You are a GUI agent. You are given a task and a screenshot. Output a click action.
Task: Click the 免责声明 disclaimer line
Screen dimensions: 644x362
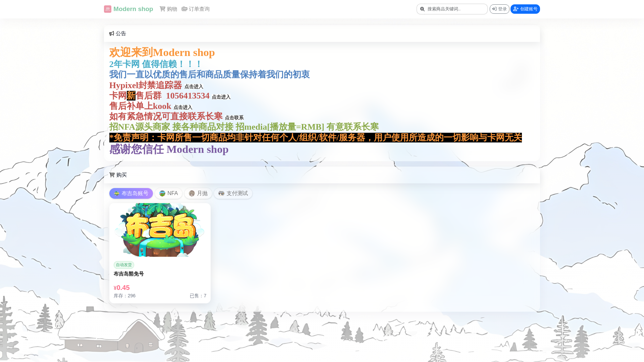(316, 137)
